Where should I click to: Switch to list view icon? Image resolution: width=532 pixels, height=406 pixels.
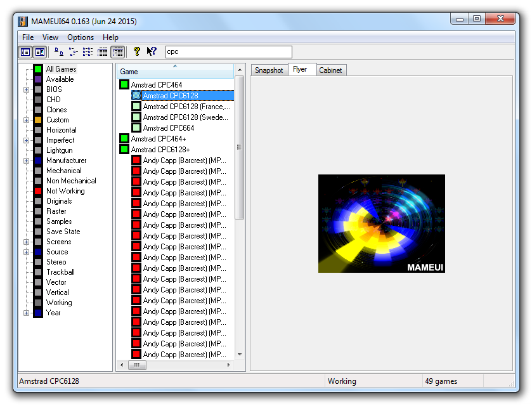point(88,51)
